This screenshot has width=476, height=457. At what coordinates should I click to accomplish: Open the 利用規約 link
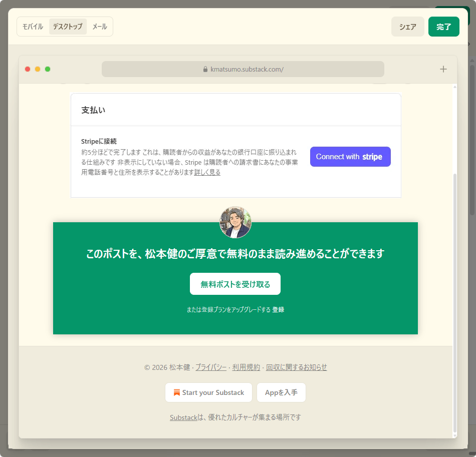tap(246, 367)
